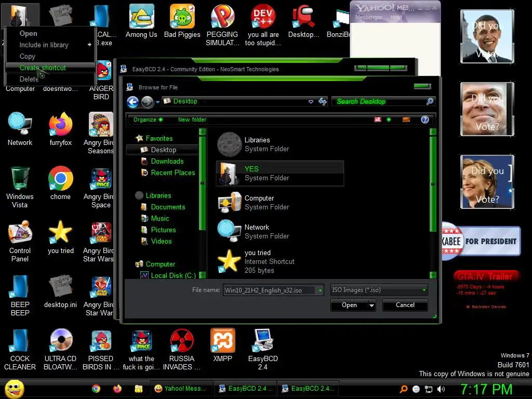The width and height of the screenshot is (532, 399).
Task: Select the Control Panel desktop icon
Action: coord(20,241)
